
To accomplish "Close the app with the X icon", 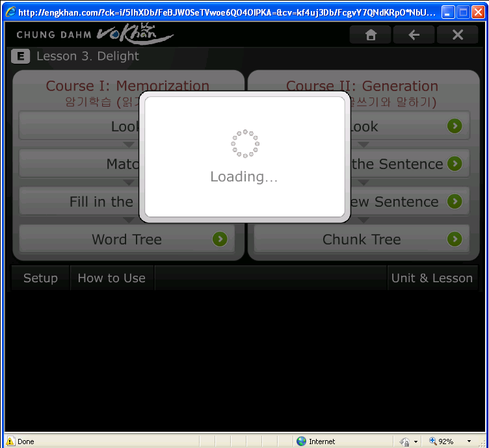I will click(x=458, y=34).
